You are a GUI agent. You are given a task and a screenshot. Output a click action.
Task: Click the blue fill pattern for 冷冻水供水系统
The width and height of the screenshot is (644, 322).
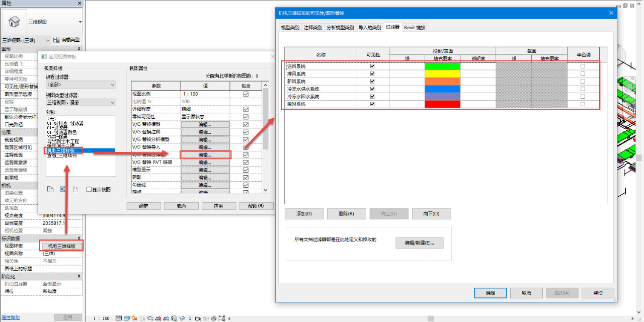tap(443, 89)
